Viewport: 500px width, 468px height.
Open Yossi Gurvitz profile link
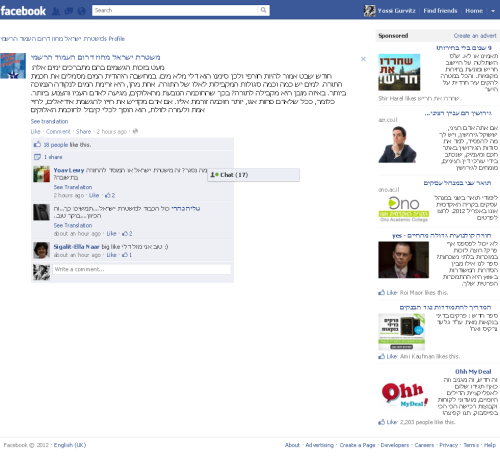pos(396,11)
